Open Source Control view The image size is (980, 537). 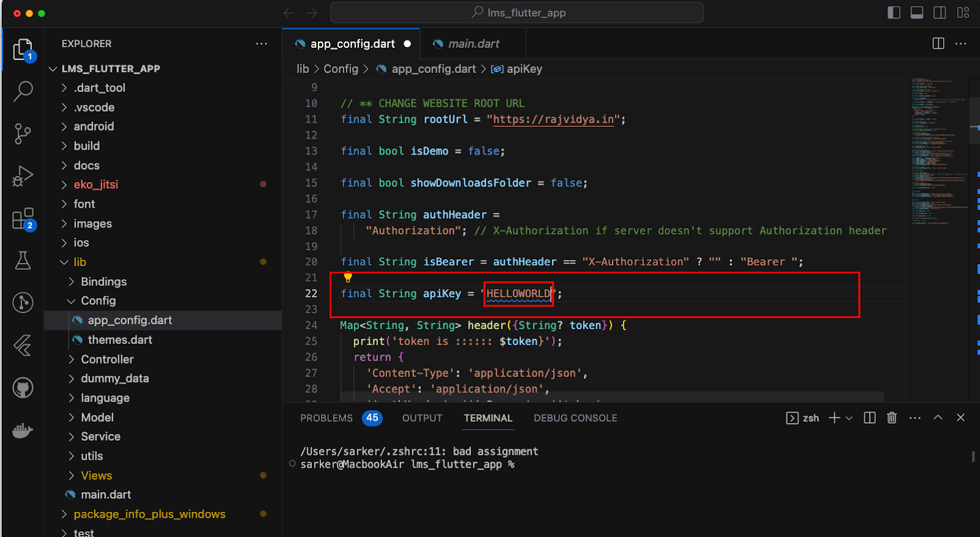23,134
